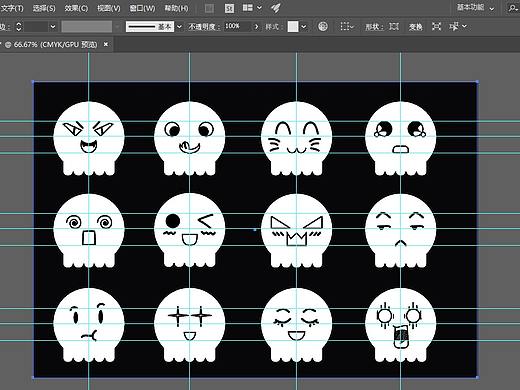
Task: Click the Align to selection icon
Action: [347, 27]
